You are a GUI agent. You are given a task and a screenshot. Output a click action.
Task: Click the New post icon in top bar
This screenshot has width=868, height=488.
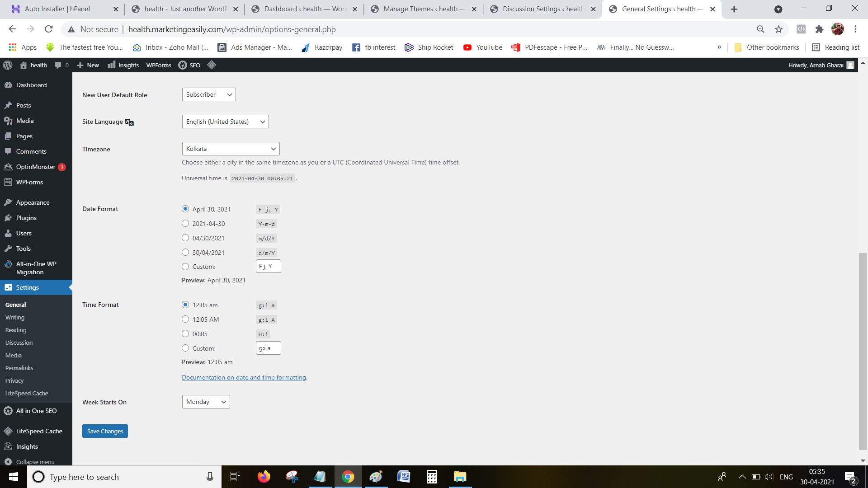pyautogui.click(x=88, y=65)
